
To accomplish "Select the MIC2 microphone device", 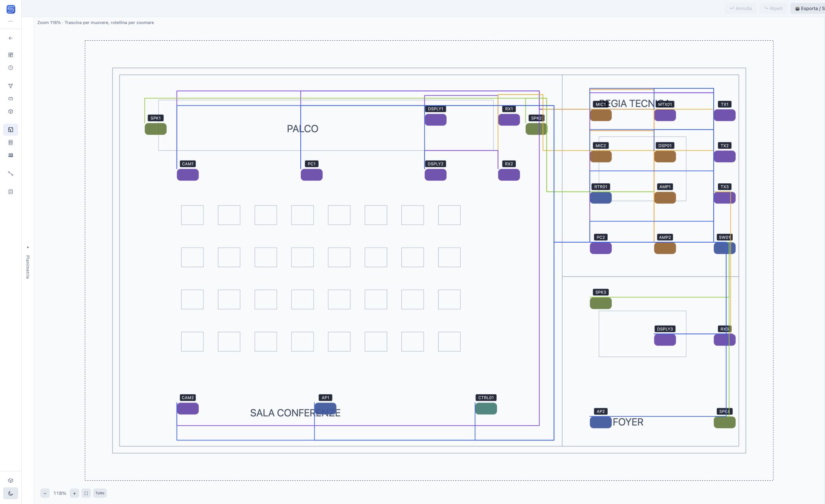I will (x=601, y=157).
